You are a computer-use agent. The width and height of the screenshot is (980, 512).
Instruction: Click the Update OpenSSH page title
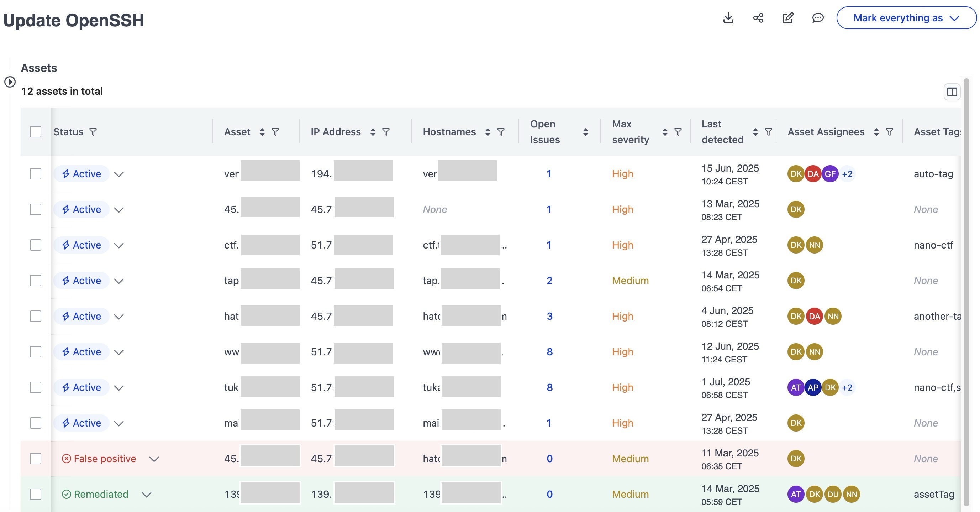coord(73,20)
